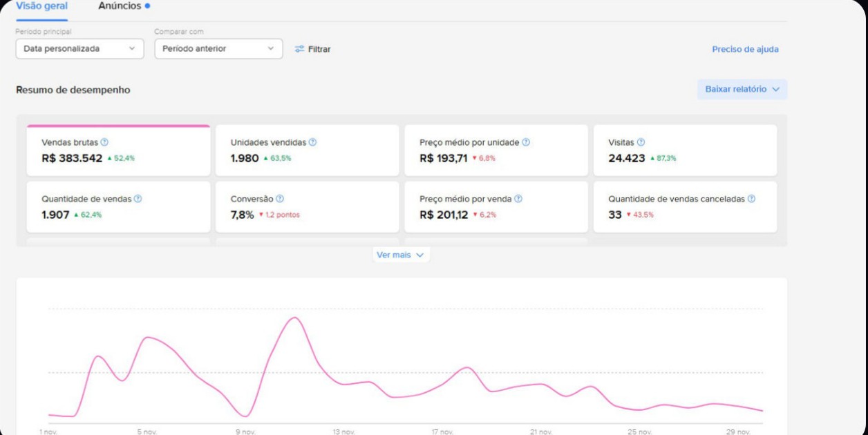Open the Preciso de ajuda link
The image size is (868, 435).
point(745,49)
